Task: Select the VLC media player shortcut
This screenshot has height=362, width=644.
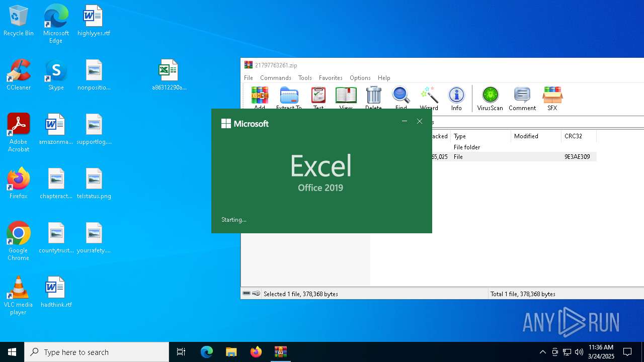Action: pyautogui.click(x=19, y=296)
